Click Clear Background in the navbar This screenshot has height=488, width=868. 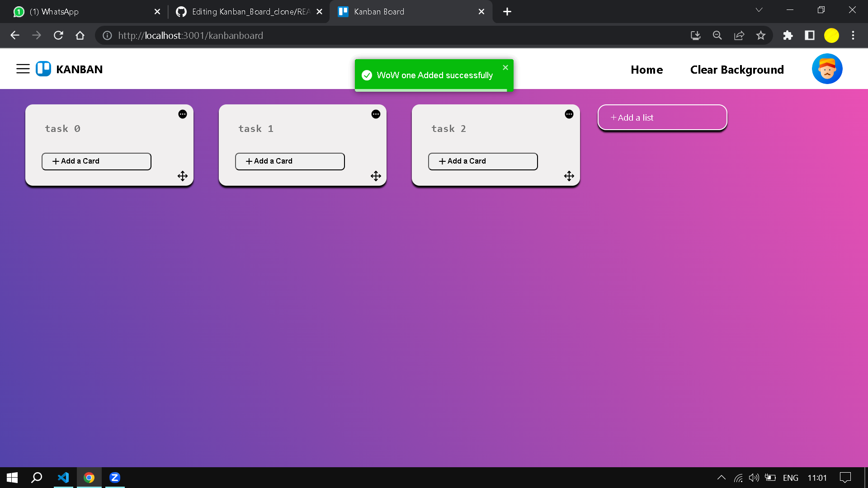(737, 70)
